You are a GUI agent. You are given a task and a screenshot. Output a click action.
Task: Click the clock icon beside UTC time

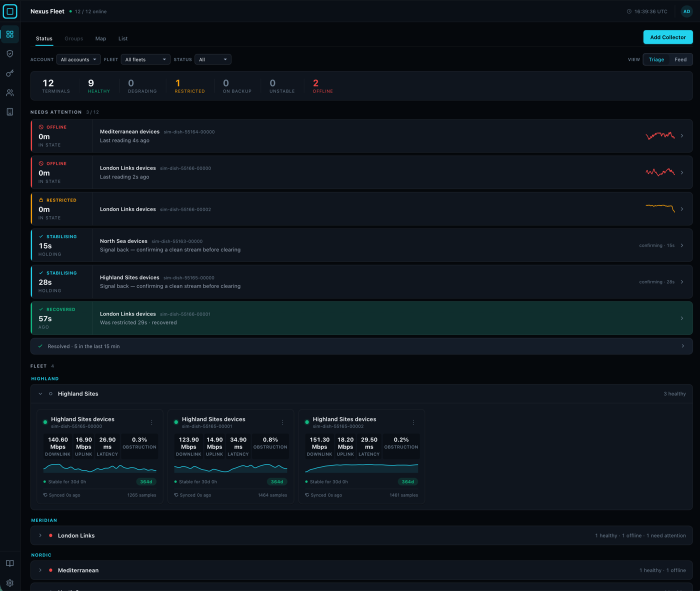click(629, 11)
